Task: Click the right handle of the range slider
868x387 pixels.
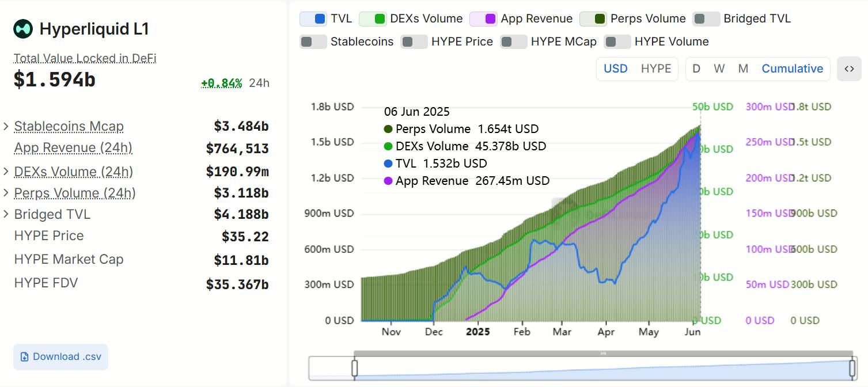Action: 852,369
